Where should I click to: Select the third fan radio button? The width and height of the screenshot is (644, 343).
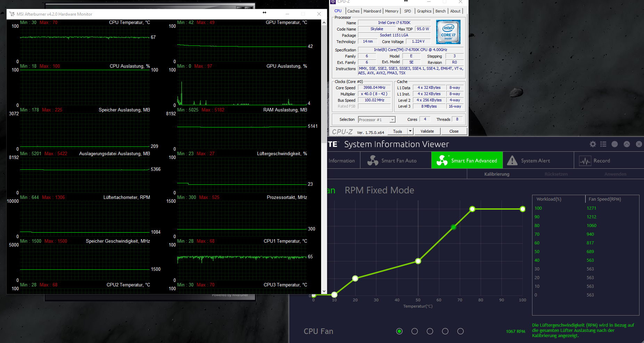[430, 331]
